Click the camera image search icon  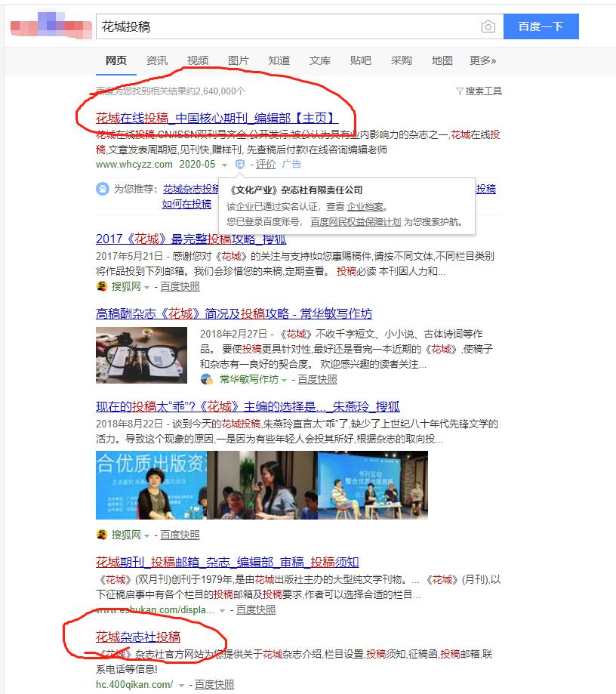(x=488, y=27)
